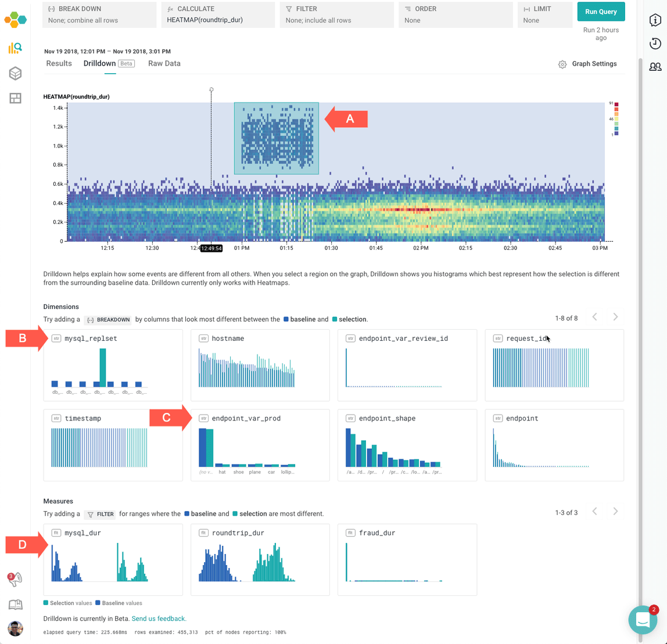The image size is (667, 644).
Task: Open the info details icon
Action: tap(655, 20)
